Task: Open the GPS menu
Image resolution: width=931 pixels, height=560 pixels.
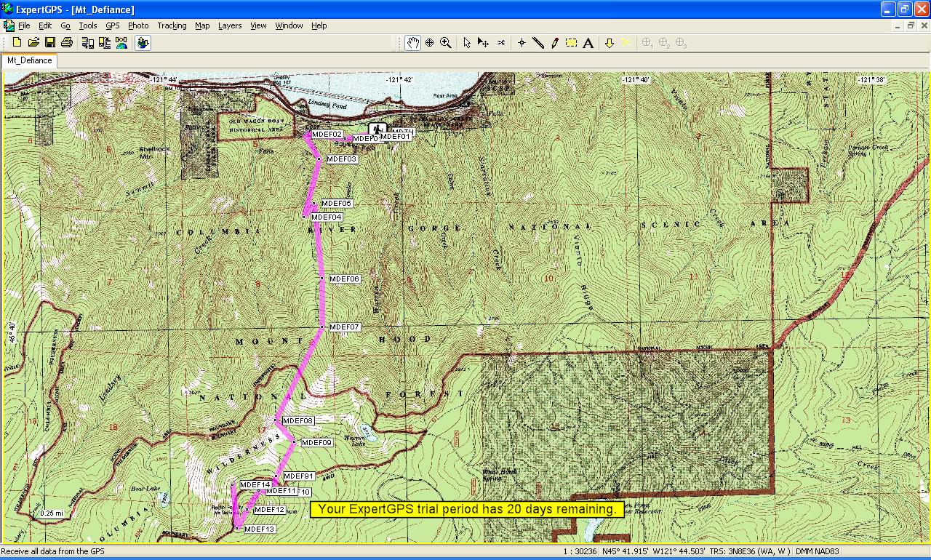Action: point(112,25)
